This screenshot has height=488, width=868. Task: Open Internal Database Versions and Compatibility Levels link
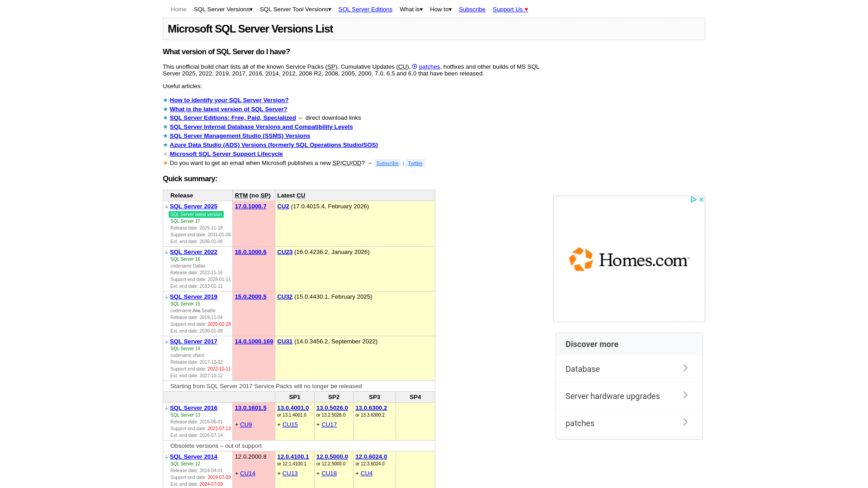pos(261,127)
